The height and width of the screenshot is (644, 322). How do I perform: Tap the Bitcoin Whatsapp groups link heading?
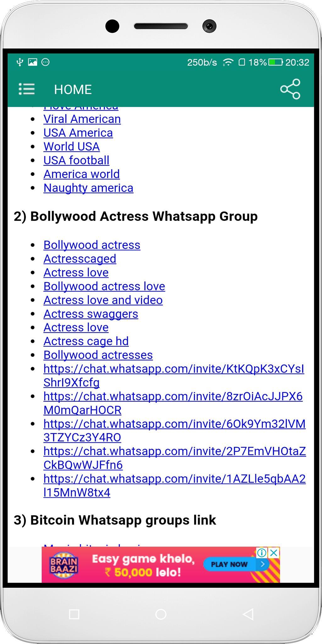point(115,520)
